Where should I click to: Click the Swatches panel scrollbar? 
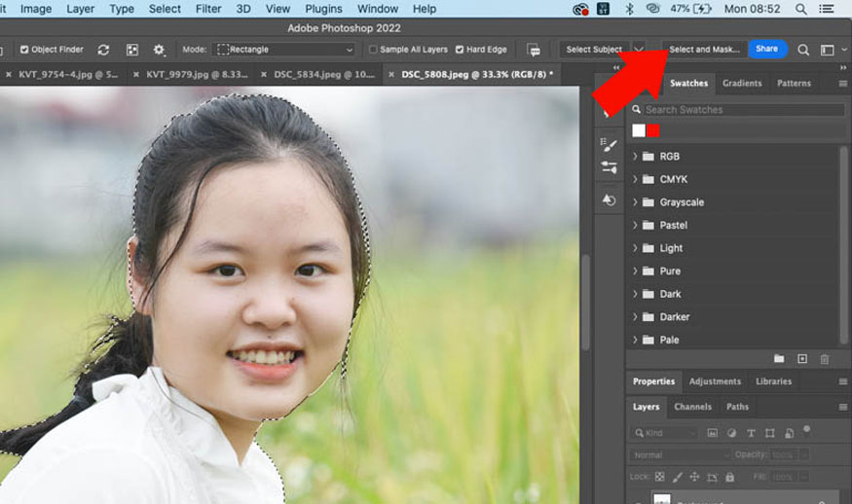(x=843, y=244)
